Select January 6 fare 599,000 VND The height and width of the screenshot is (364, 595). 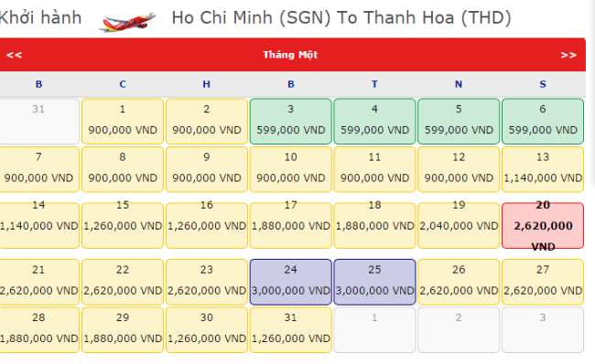click(x=543, y=122)
